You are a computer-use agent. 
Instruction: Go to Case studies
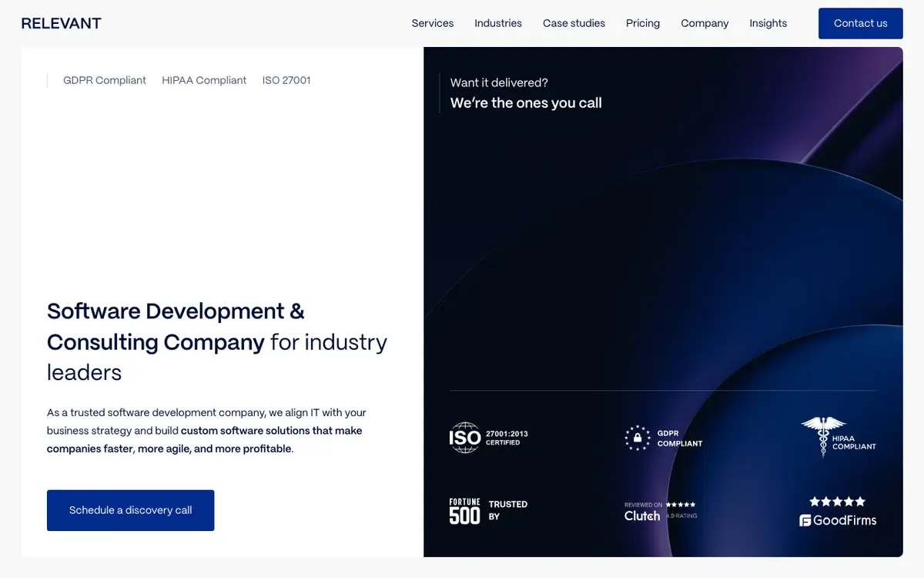click(x=574, y=23)
